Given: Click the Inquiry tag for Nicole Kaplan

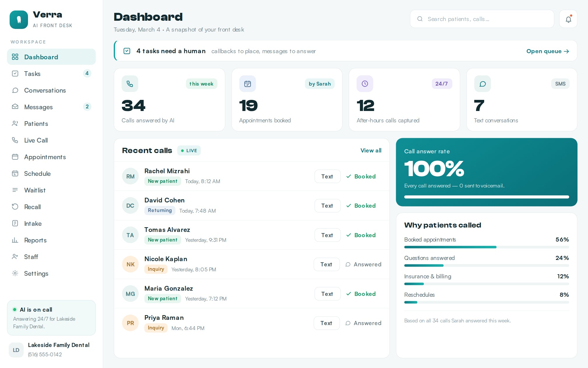Looking at the screenshot, I should click(156, 269).
